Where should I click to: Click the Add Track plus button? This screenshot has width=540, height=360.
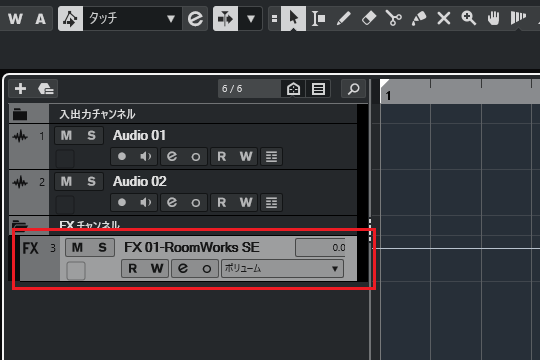(x=20, y=89)
